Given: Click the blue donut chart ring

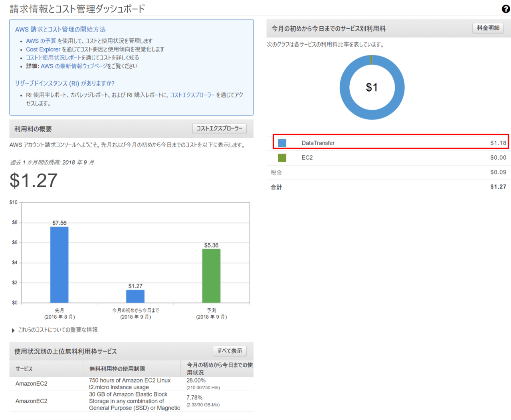Looking at the screenshot, I should [x=344, y=87].
